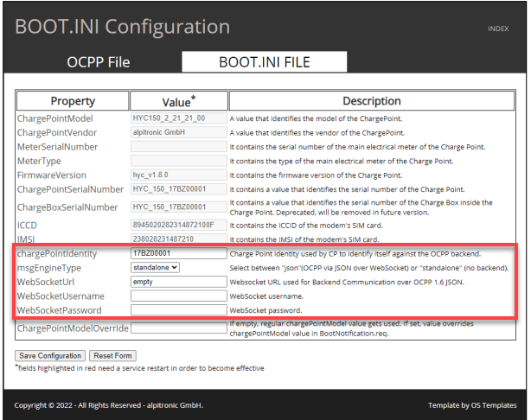Click the IMSI value field
The width and height of the screenshot is (531, 420).
[179, 239]
